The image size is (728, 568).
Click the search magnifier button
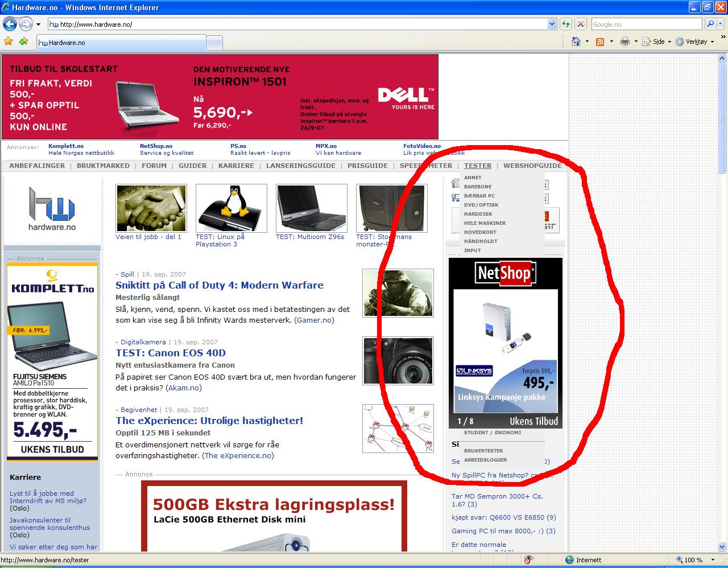click(710, 24)
